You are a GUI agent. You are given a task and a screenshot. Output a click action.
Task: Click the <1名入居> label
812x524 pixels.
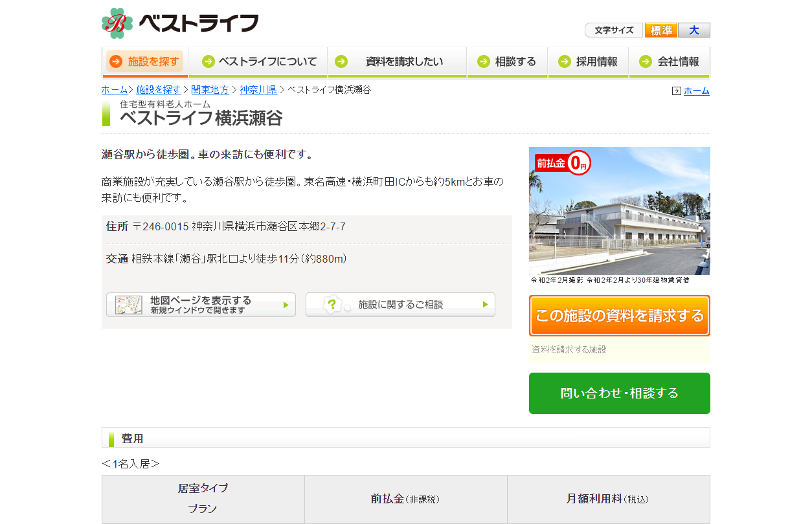tap(131, 464)
